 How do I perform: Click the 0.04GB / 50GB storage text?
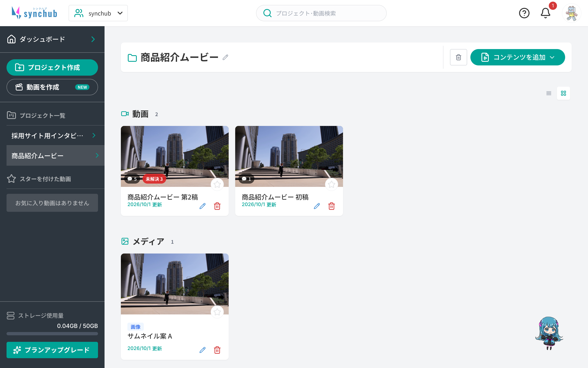coord(77,326)
